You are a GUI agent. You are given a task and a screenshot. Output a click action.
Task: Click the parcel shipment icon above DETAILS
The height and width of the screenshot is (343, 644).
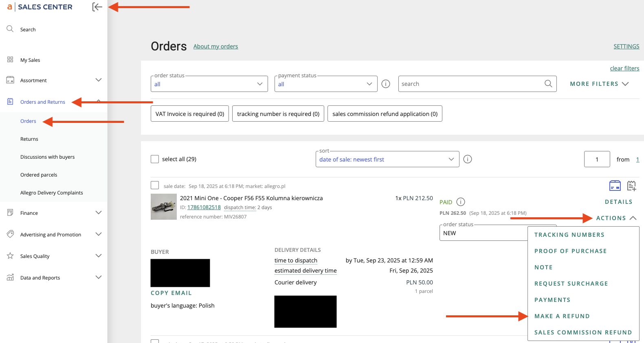pos(615,186)
